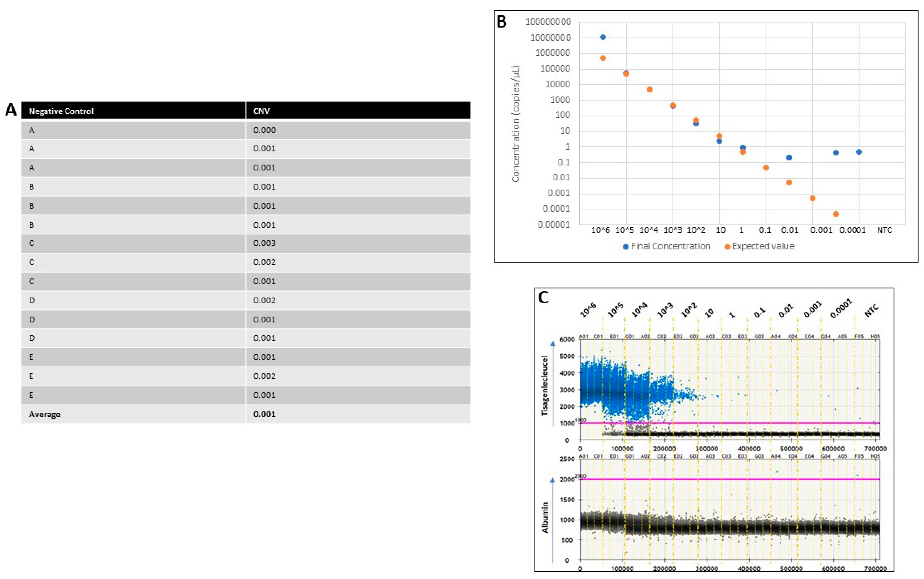This screenshot has width=924, height=579.
Task: Click the 10000000 y-axis label in chart B
Action: pos(550,38)
